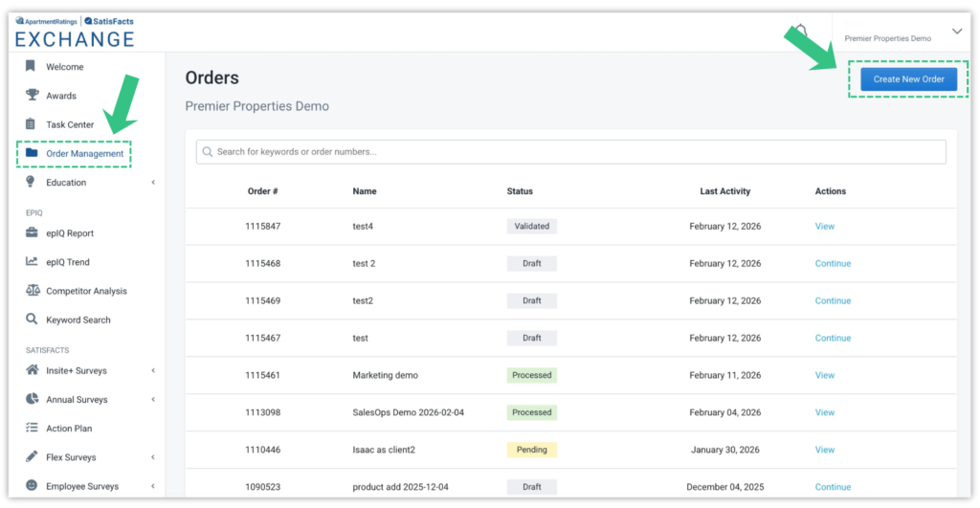The height and width of the screenshot is (508, 980).
Task: Click the Keyword Search magnifier icon
Action: pyautogui.click(x=32, y=320)
